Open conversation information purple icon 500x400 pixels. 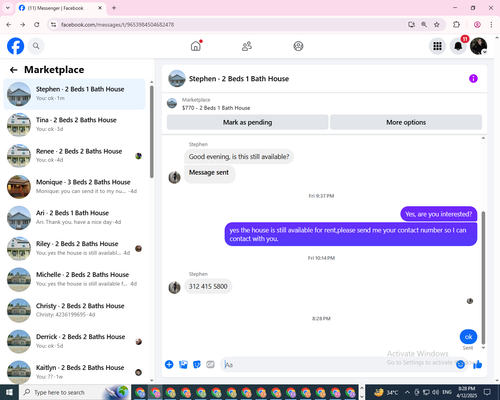tap(473, 79)
